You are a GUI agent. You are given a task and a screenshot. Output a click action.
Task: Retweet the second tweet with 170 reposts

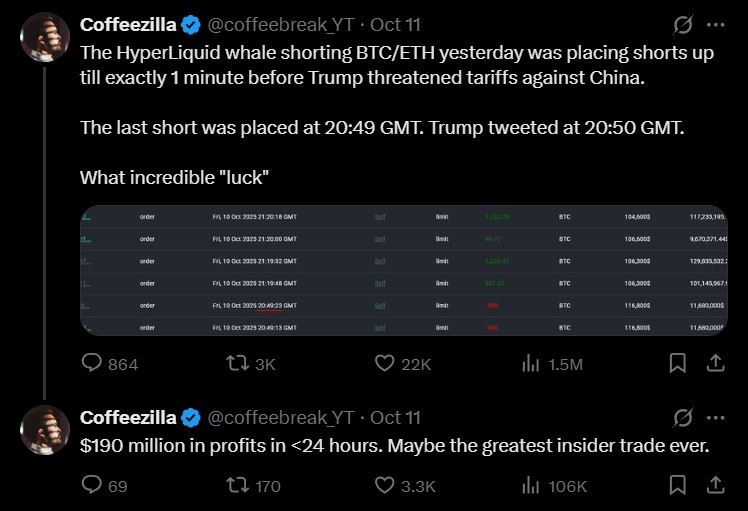click(x=240, y=486)
